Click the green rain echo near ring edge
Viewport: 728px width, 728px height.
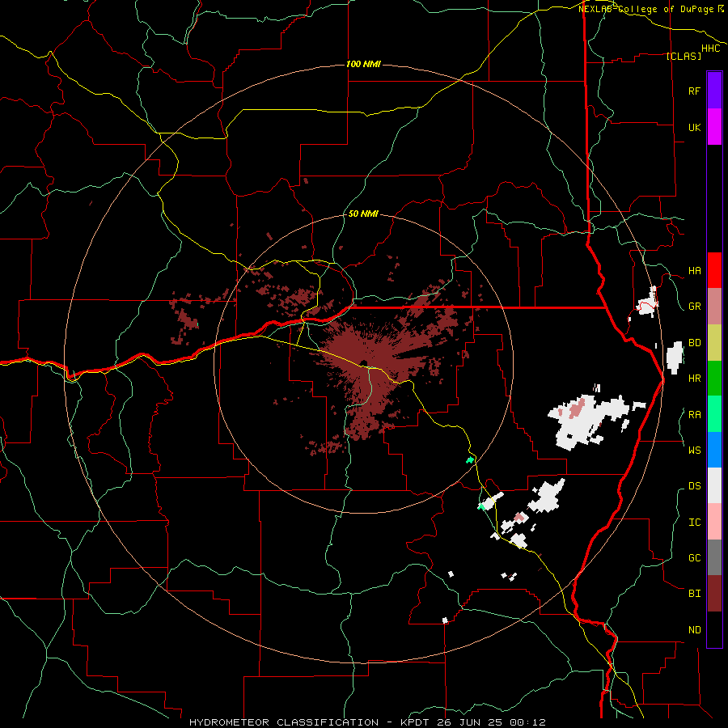(x=470, y=460)
